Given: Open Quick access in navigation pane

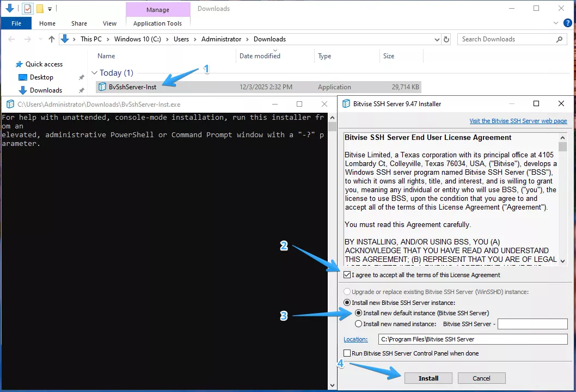Looking at the screenshot, I should [44, 64].
